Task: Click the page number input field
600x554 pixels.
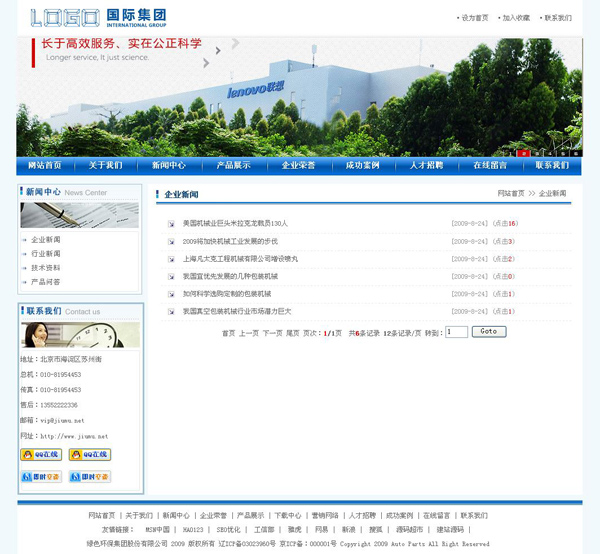Action: pyautogui.click(x=456, y=332)
